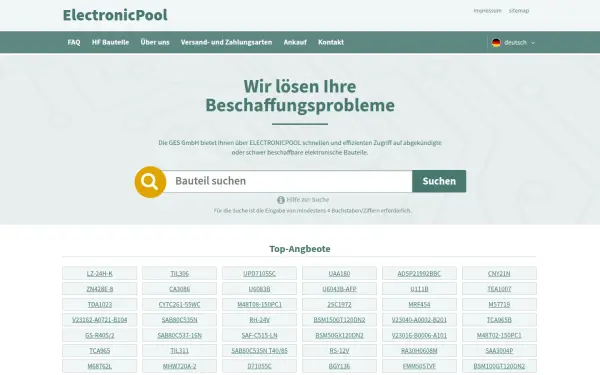The width and height of the screenshot is (600, 375).
Task: Open the V23162-A0721-B104 offer
Action: (99, 320)
